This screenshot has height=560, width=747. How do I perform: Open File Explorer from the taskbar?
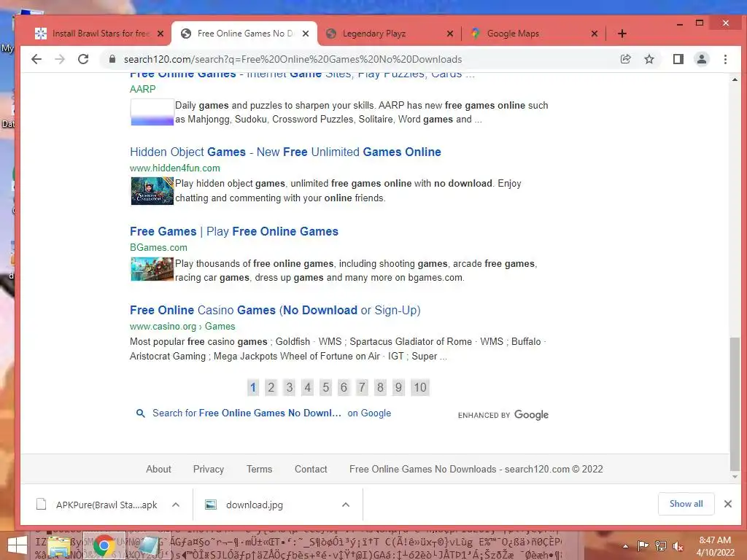pos(59,545)
